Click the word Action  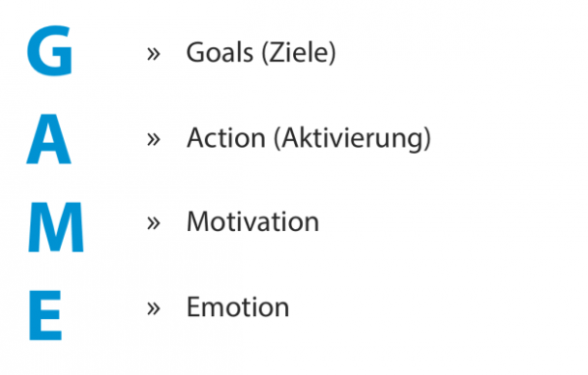(226, 137)
